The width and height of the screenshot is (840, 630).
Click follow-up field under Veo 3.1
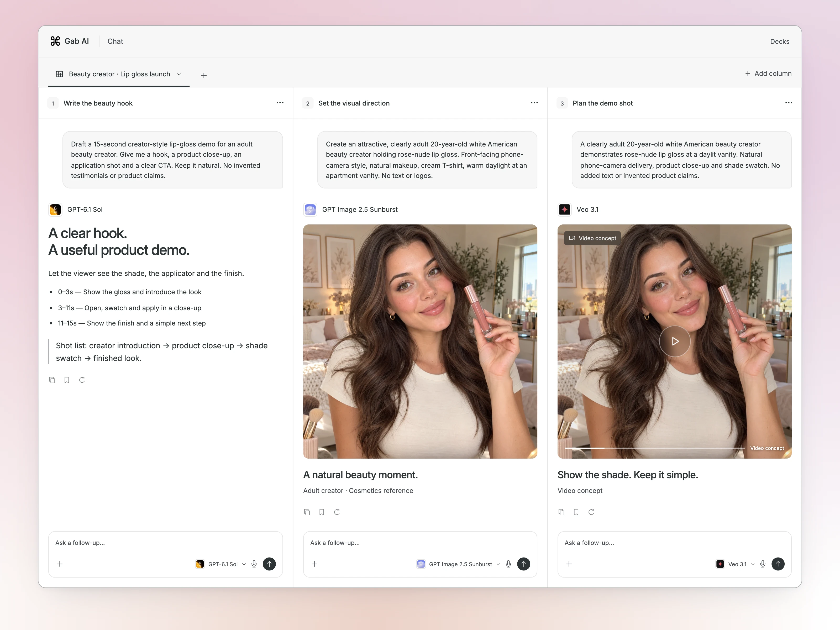tap(674, 543)
